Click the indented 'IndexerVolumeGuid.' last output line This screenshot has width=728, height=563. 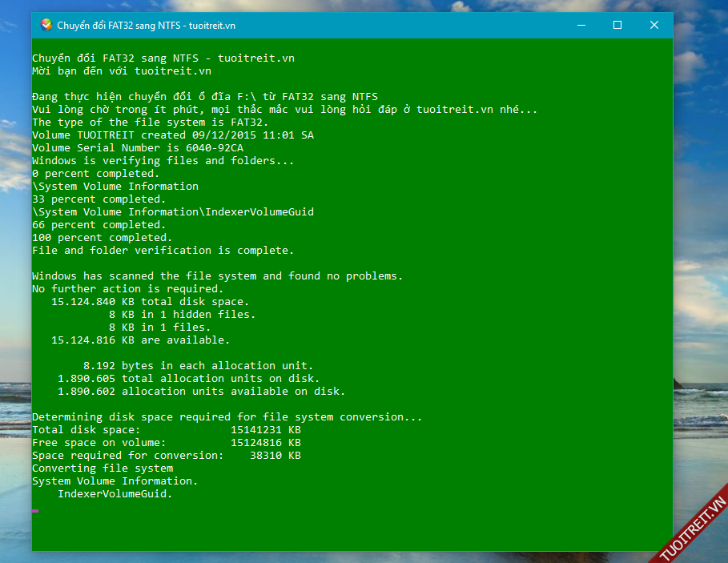pyautogui.click(x=115, y=494)
